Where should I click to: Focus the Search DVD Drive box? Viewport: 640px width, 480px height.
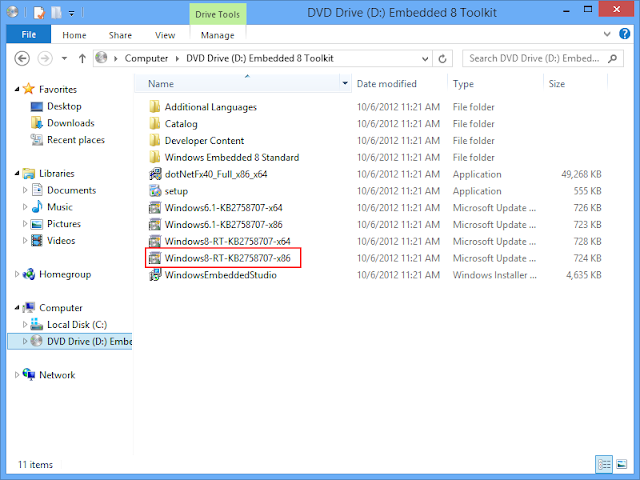coord(542,58)
